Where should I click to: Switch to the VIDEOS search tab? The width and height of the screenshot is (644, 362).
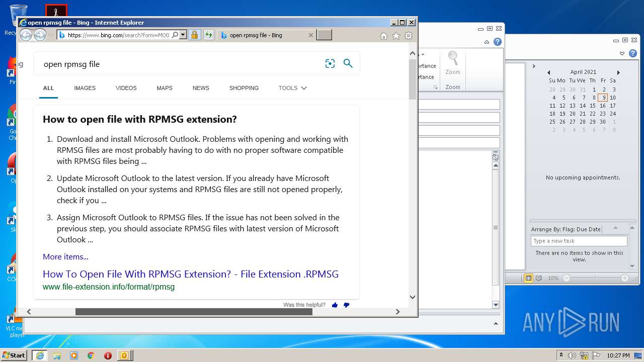pyautogui.click(x=126, y=88)
